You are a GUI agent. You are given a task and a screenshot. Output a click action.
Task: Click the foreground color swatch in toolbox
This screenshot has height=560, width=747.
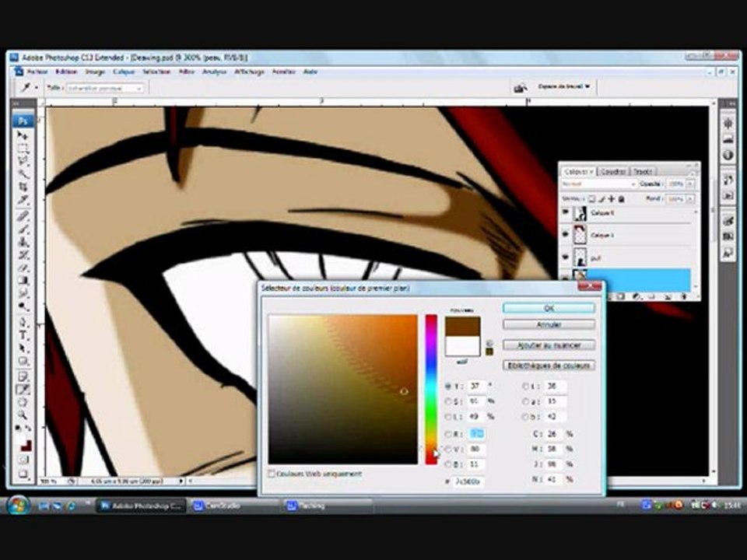[x=19, y=439]
